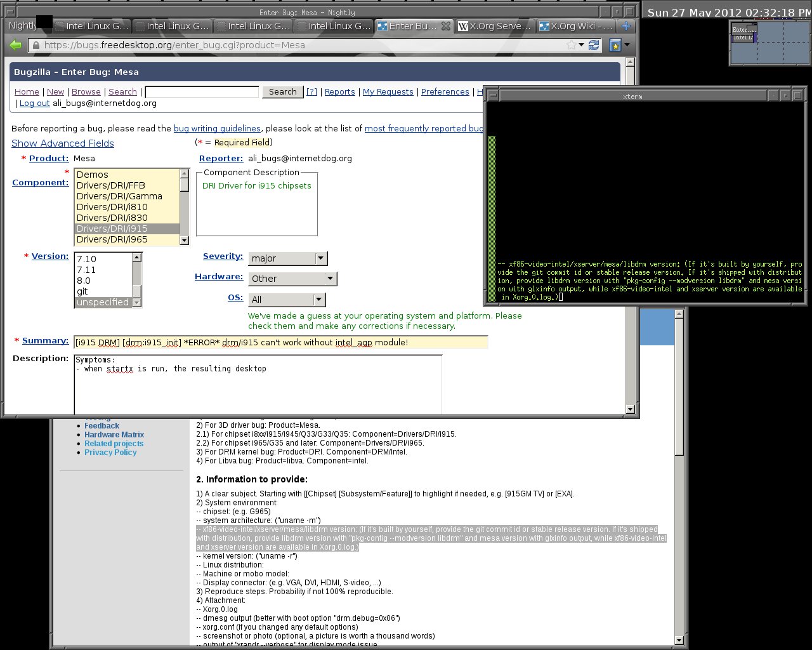Click into the Summary text field
Viewport: 812px width, 650px height.
point(280,343)
